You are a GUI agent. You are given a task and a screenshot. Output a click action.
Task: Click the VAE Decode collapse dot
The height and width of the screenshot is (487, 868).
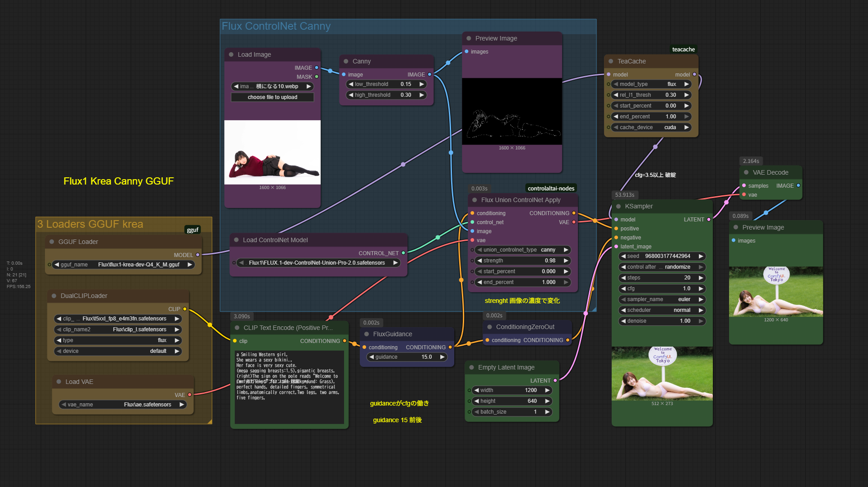coord(746,172)
